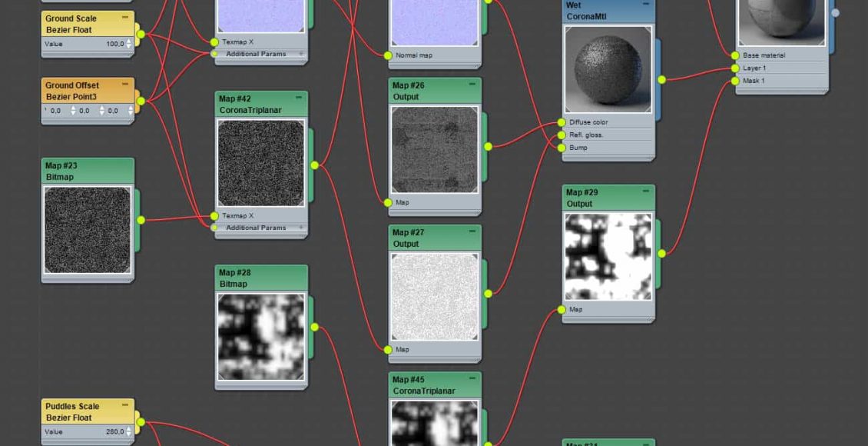Viewport: 868px width, 446px height.
Task: Click the Normal map input socket
Action: (x=388, y=55)
